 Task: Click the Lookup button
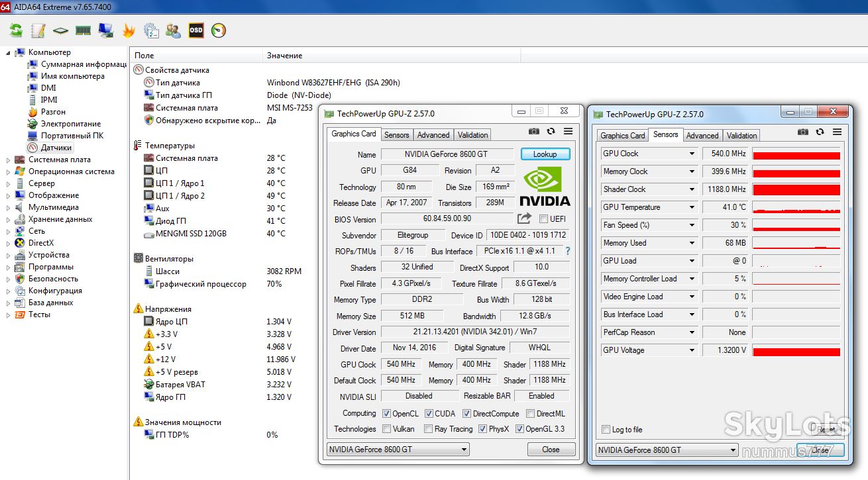pos(545,154)
